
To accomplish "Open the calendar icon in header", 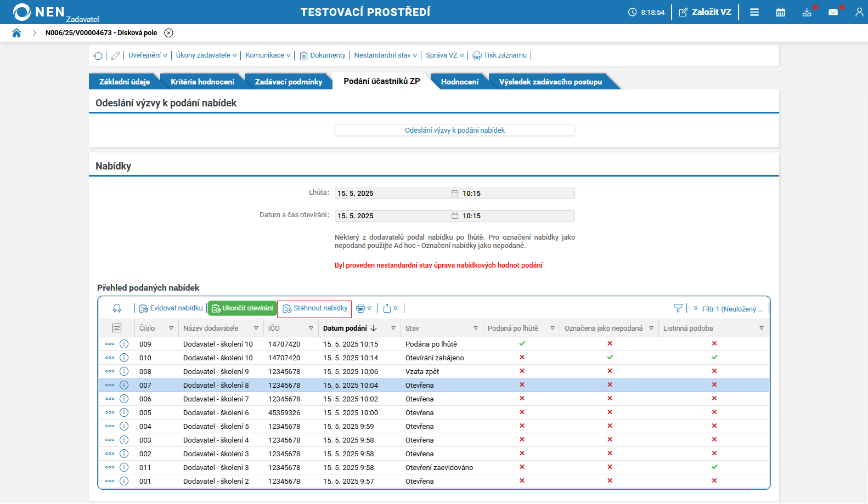I will pyautogui.click(x=780, y=12).
